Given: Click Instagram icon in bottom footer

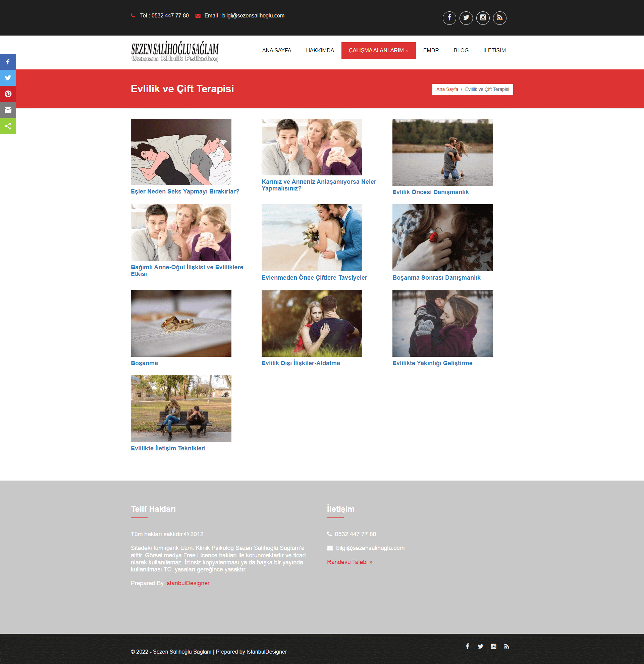Looking at the screenshot, I should point(494,646).
